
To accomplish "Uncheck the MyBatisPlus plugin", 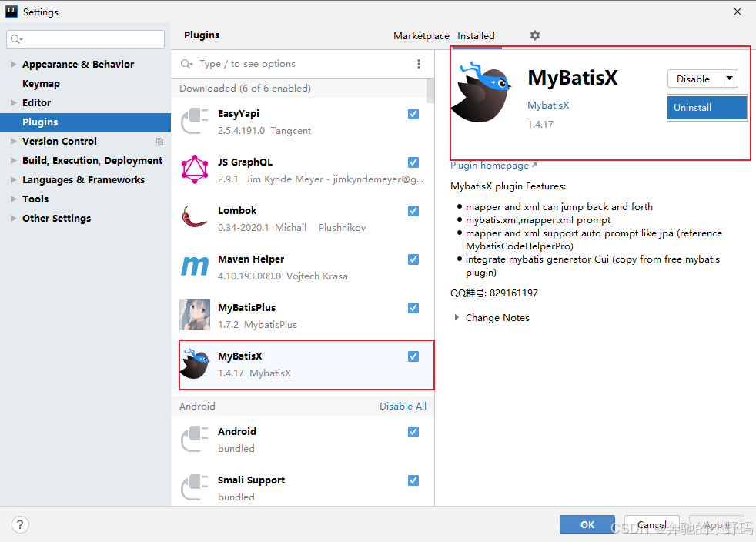I will tap(413, 308).
